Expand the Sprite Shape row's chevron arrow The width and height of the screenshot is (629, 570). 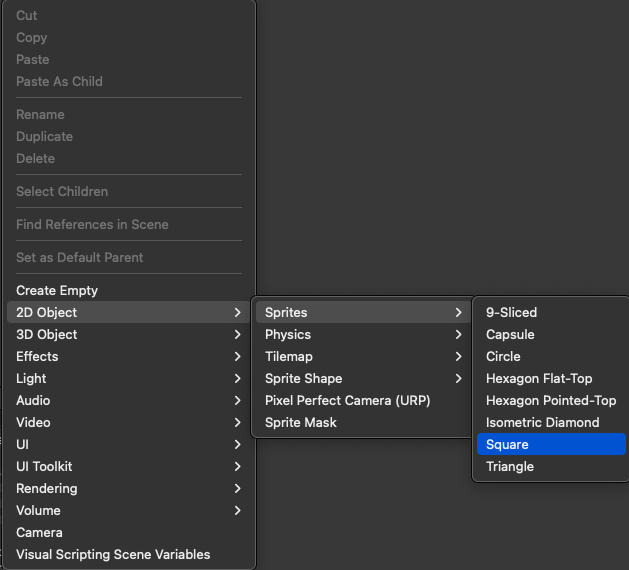[459, 379]
